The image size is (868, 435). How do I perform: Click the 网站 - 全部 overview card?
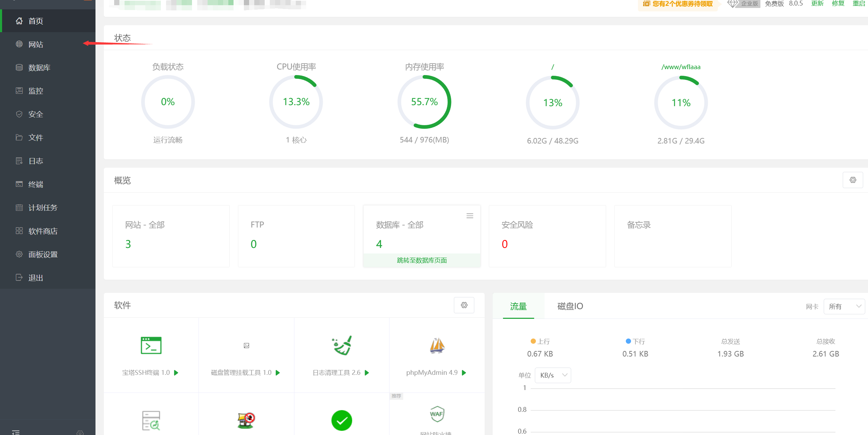(171, 236)
